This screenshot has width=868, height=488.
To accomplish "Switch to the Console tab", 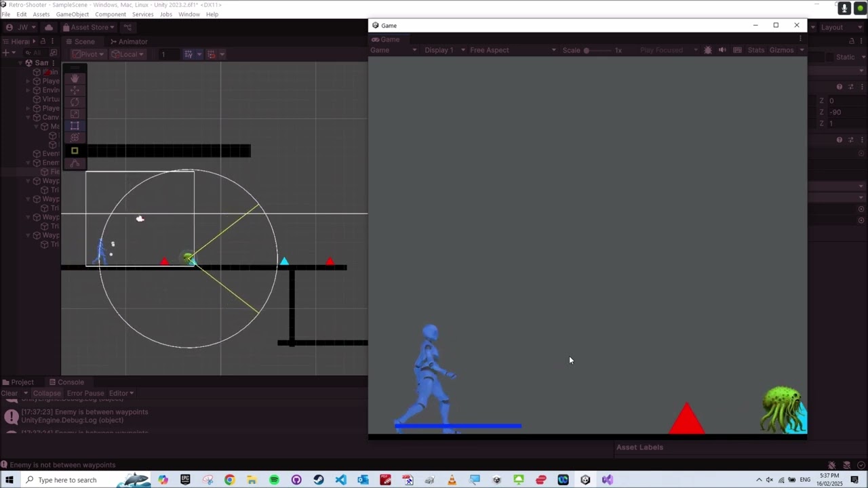I will coord(66,382).
